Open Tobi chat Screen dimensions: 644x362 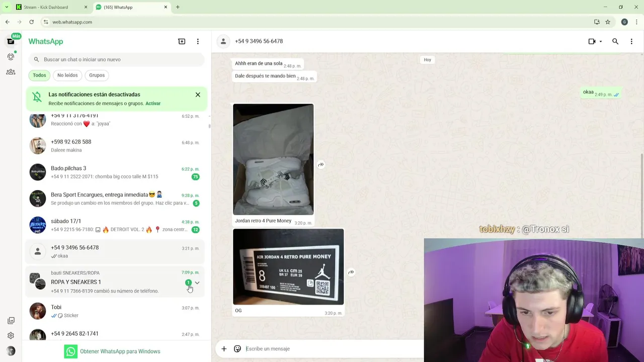[116, 311]
